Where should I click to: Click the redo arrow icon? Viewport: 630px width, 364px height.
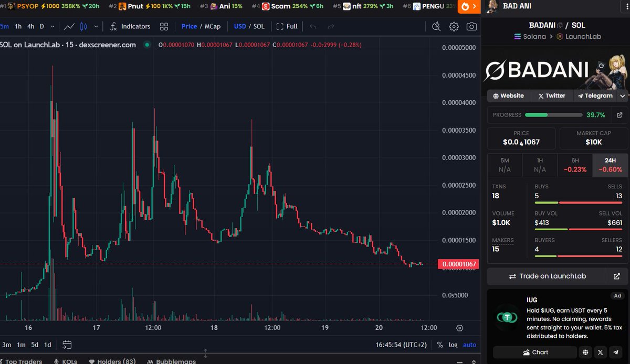[x=331, y=26]
